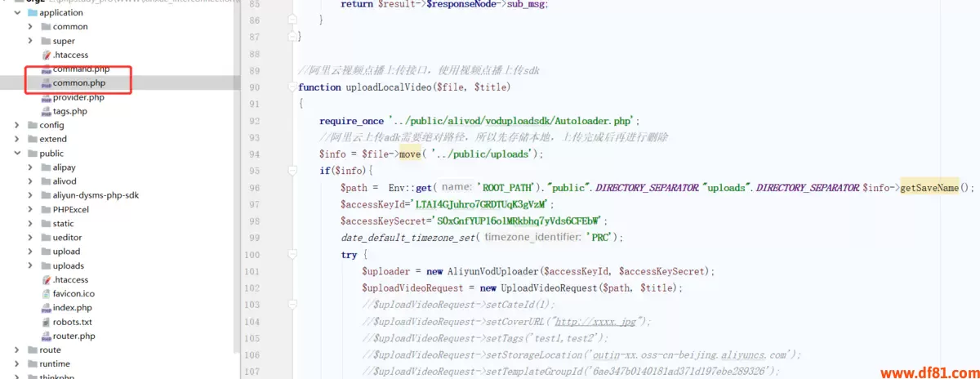The image size is (980, 379).
Task: Click the PHPExcel folder icon
Action: [x=46, y=209]
